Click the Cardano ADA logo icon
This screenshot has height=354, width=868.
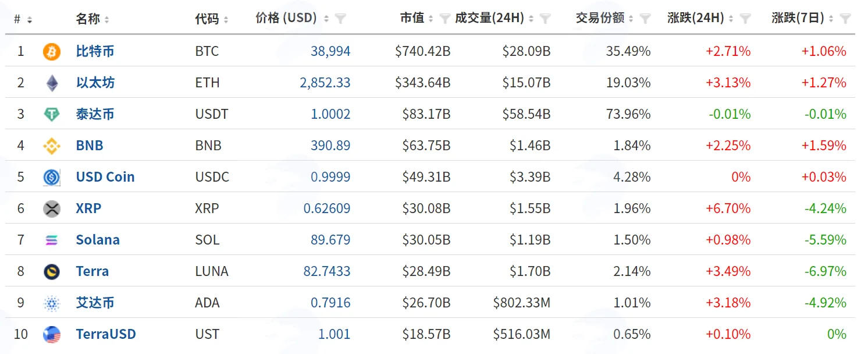52,303
